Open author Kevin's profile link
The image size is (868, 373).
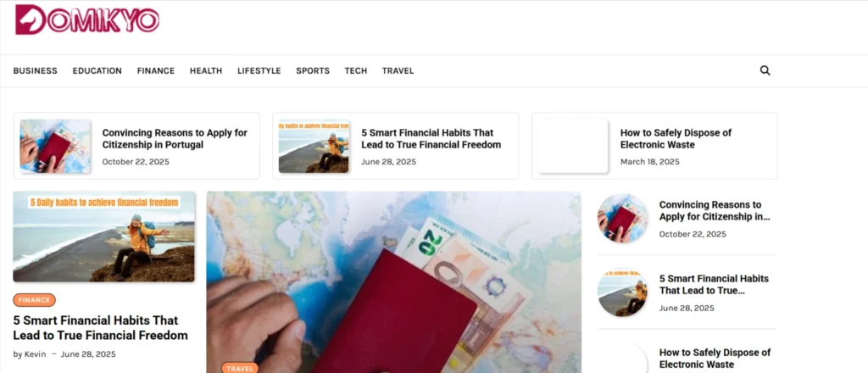pos(35,354)
